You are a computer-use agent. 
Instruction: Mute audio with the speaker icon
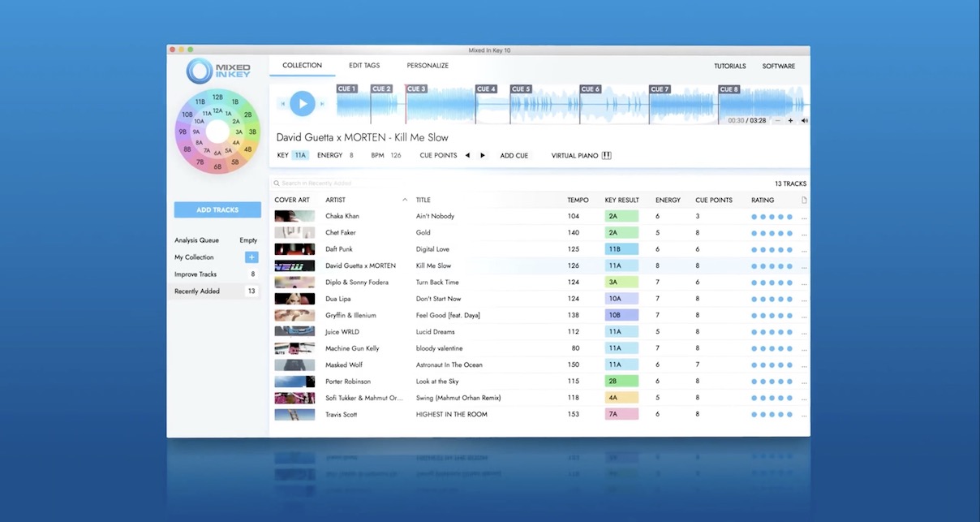tap(804, 121)
